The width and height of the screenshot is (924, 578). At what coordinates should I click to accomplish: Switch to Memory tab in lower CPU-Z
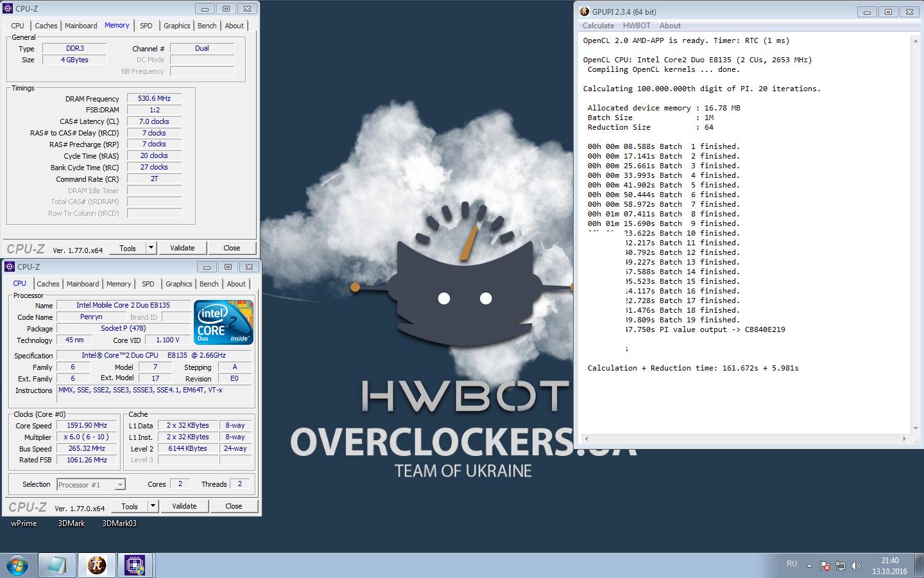119,284
